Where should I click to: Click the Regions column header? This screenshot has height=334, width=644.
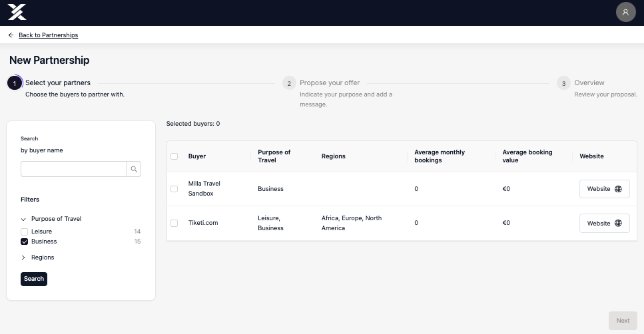click(334, 156)
